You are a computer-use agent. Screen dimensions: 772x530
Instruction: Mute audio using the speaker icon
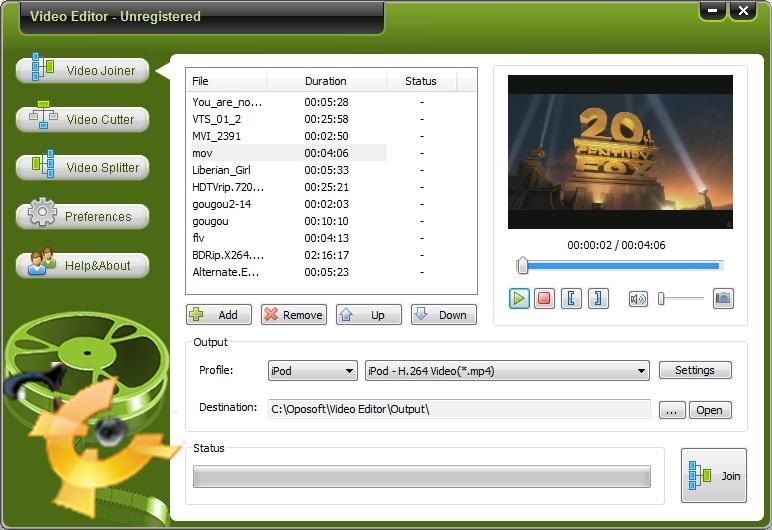point(638,298)
